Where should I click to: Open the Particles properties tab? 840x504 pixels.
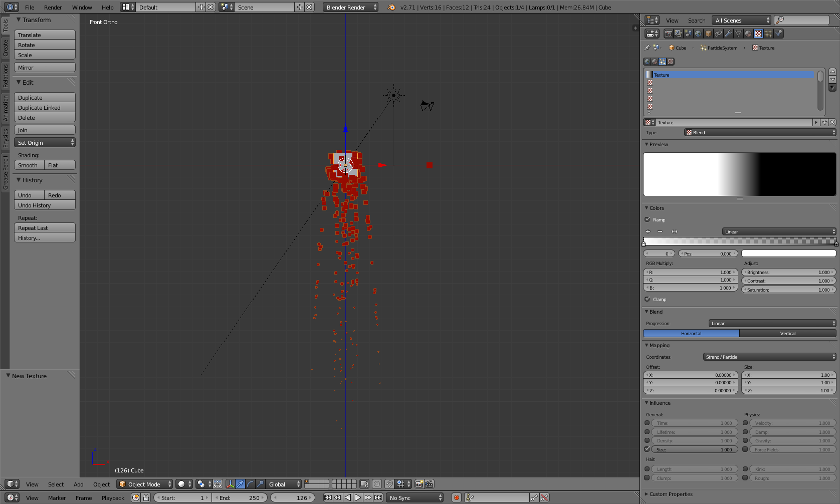coord(768,34)
